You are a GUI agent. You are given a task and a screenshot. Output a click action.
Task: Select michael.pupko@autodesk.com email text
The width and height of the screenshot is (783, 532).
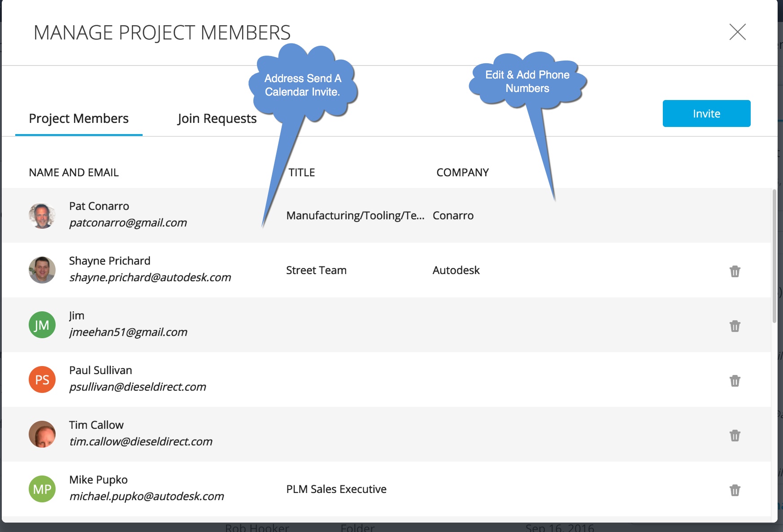tap(146, 497)
